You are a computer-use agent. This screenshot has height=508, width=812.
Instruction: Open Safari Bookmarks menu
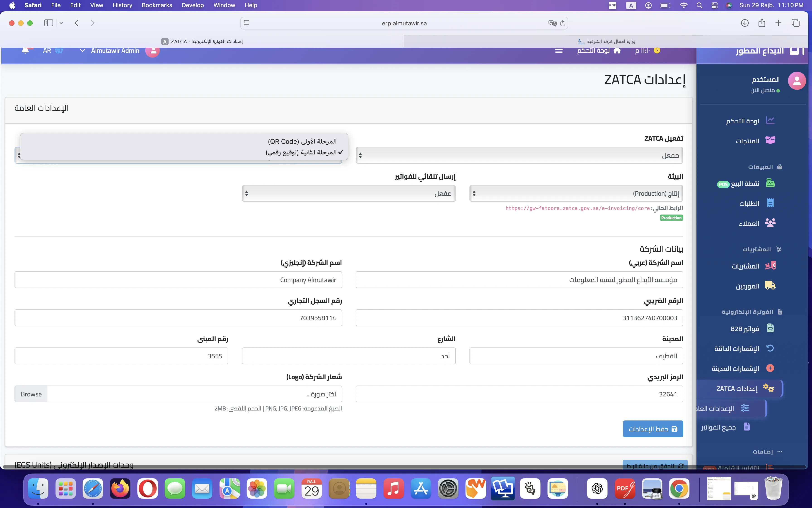(x=157, y=5)
